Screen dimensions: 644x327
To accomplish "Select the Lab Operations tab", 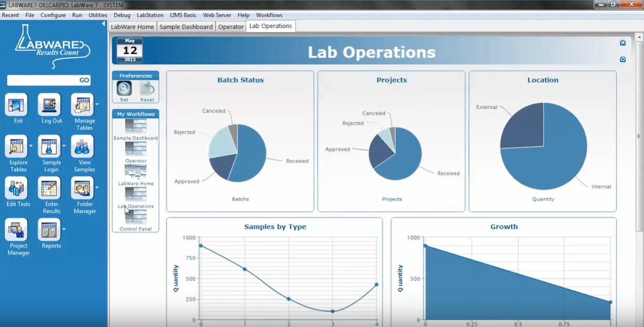I will point(271,26).
